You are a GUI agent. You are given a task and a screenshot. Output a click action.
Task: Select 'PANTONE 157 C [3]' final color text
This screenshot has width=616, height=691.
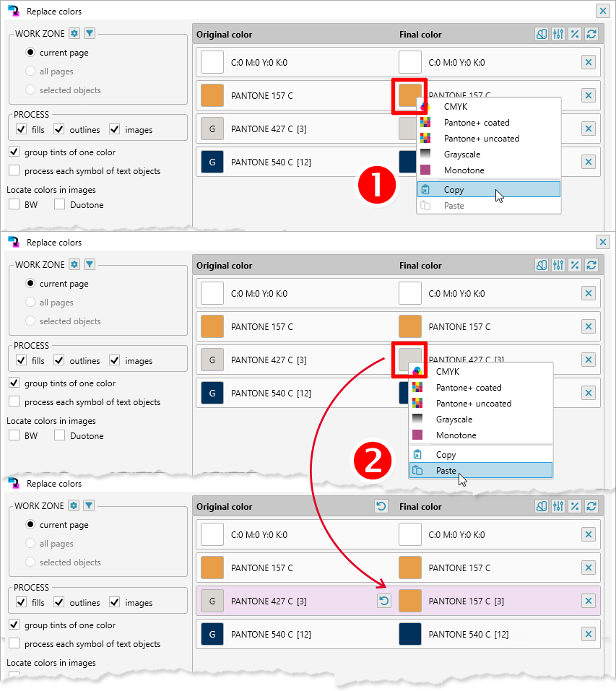click(467, 601)
